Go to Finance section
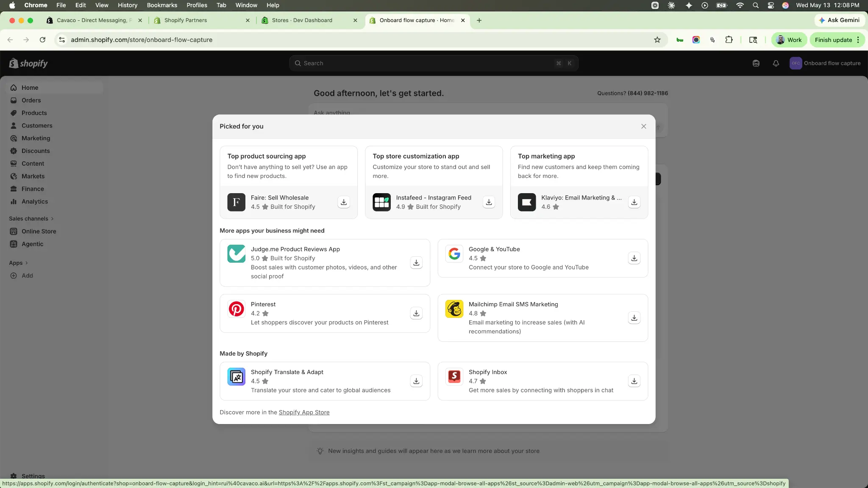Image resolution: width=868 pixels, height=488 pixels. click(x=55, y=189)
